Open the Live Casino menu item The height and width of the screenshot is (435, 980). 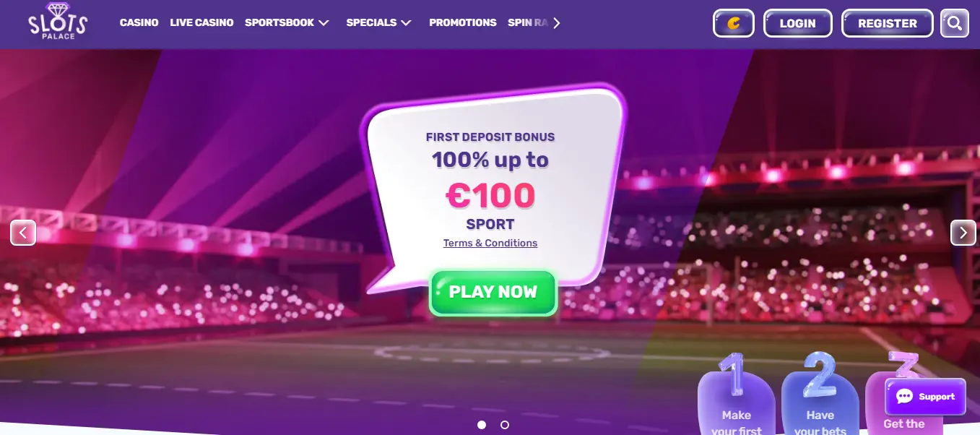[x=201, y=23]
